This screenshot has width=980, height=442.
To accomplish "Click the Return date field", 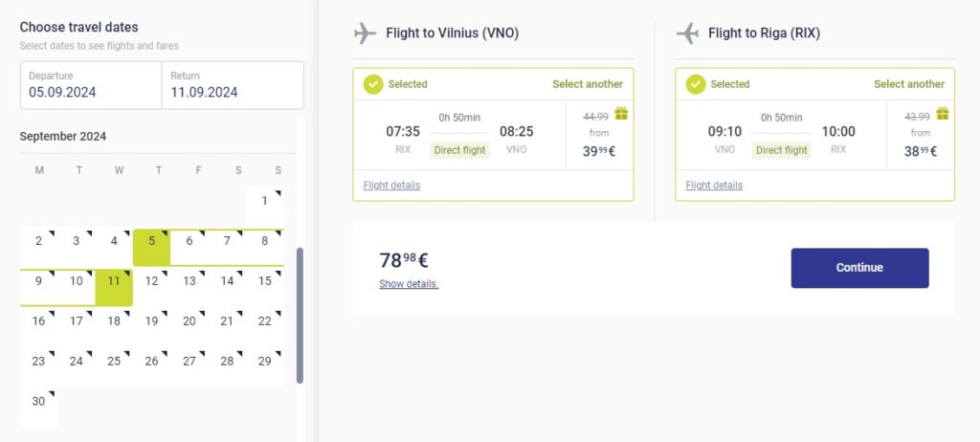I will click(x=232, y=85).
